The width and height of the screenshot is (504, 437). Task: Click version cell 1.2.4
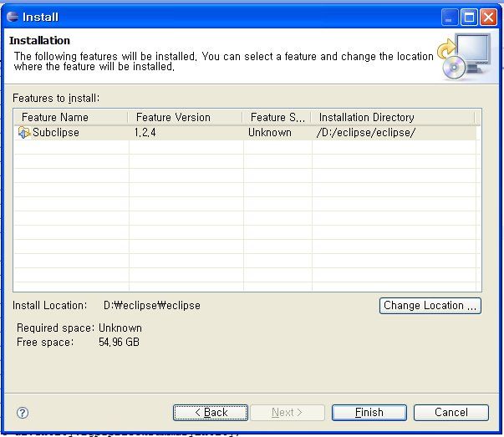145,132
